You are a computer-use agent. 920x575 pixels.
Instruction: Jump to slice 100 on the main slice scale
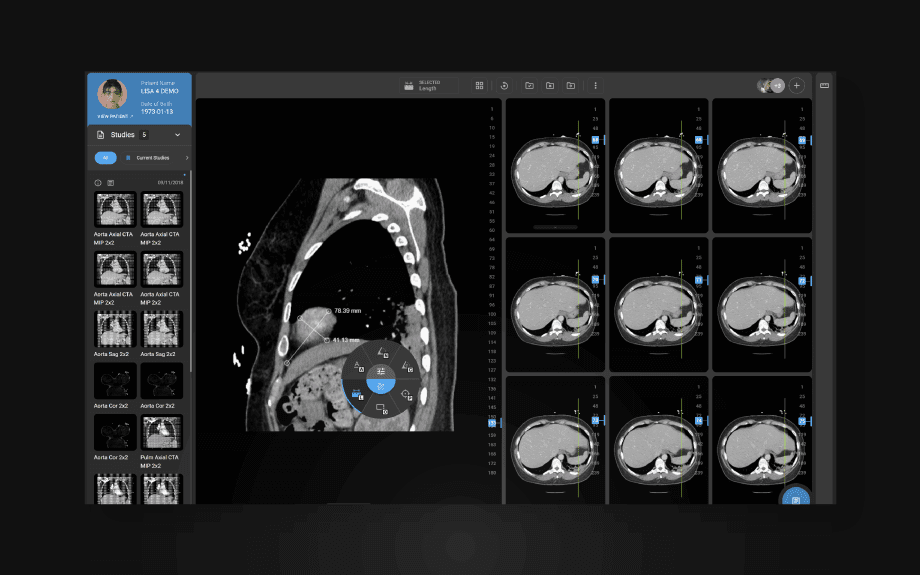click(492, 314)
